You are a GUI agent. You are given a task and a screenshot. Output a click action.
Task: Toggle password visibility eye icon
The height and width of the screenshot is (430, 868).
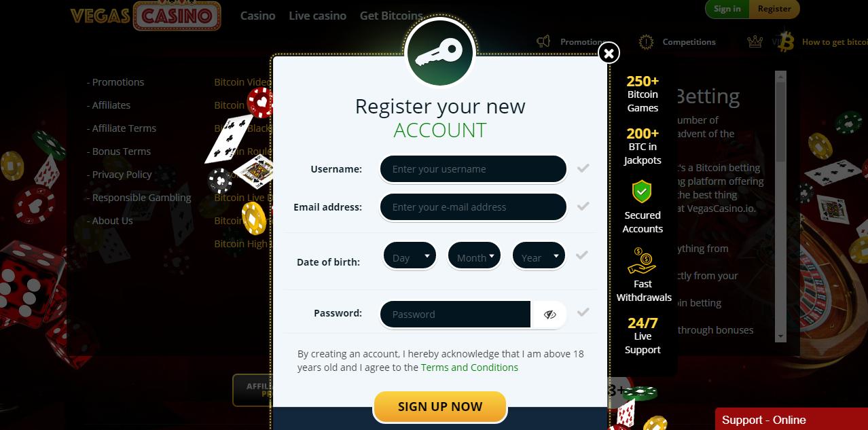click(x=549, y=315)
